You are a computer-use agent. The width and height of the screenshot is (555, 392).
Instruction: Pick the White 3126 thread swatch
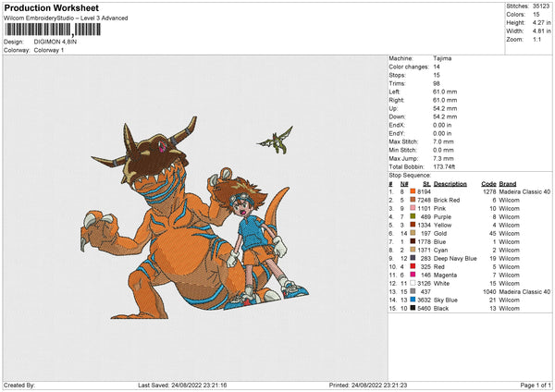413,283
